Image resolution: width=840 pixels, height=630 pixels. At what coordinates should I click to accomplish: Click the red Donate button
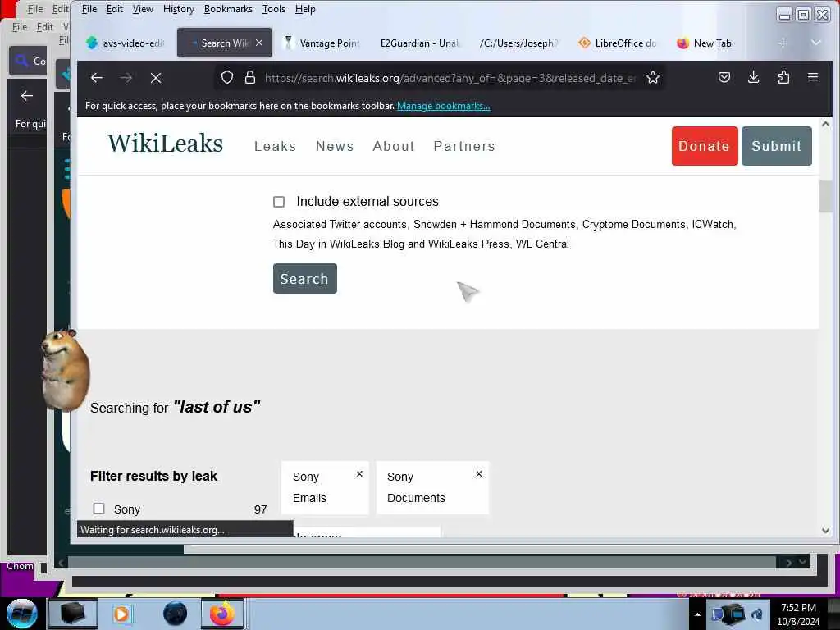[x=705, y=146]
